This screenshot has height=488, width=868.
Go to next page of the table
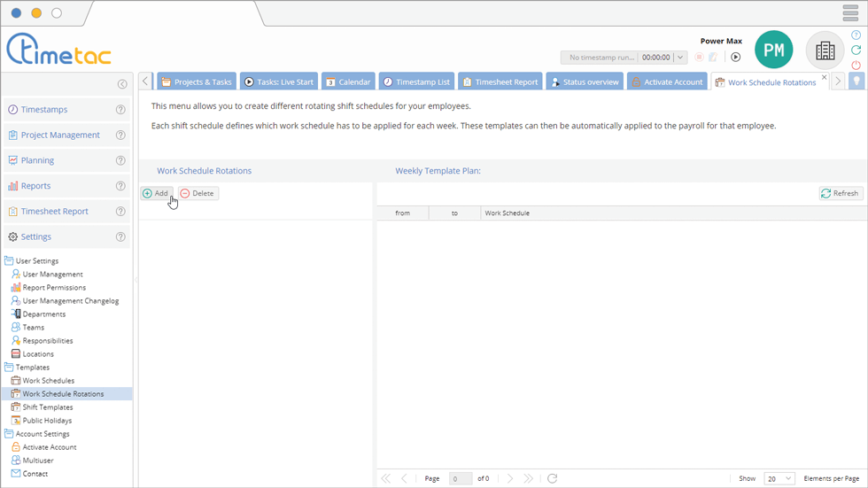coord(510,478)
